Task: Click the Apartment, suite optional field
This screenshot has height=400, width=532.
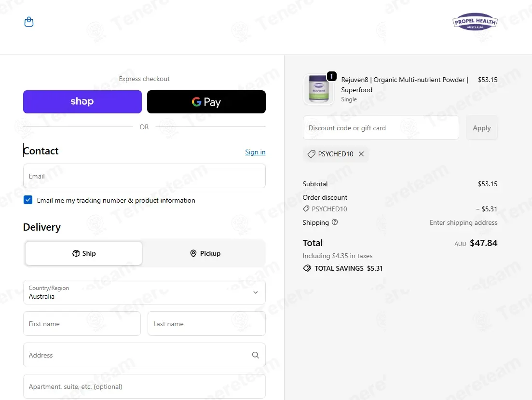Action: tap(144, 386)
